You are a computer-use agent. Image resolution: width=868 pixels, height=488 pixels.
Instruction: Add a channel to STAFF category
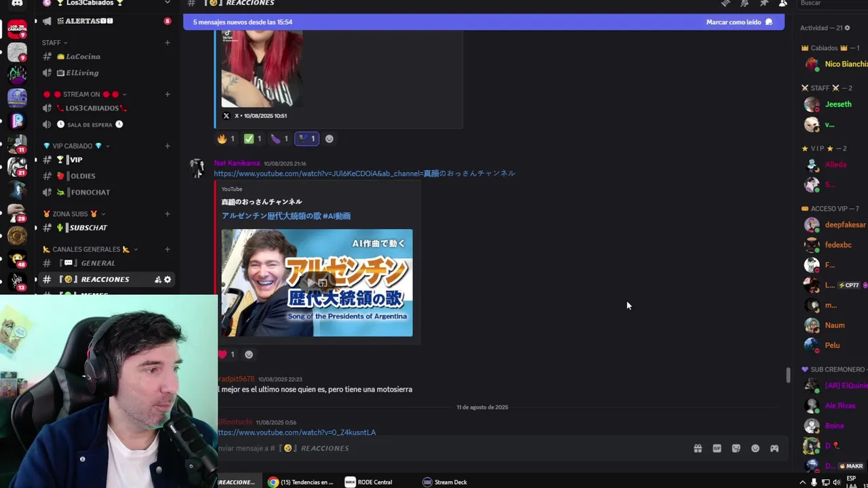click(167, 43)
